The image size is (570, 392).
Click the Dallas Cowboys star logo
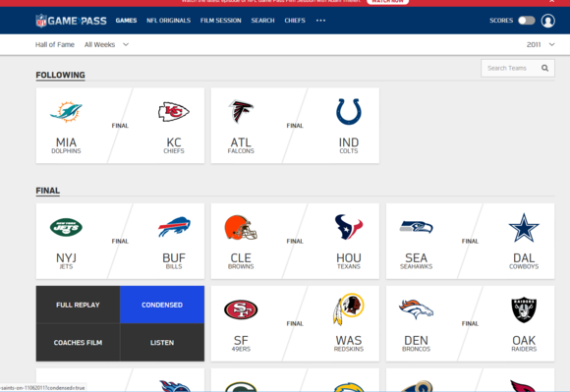pos(524,228)
